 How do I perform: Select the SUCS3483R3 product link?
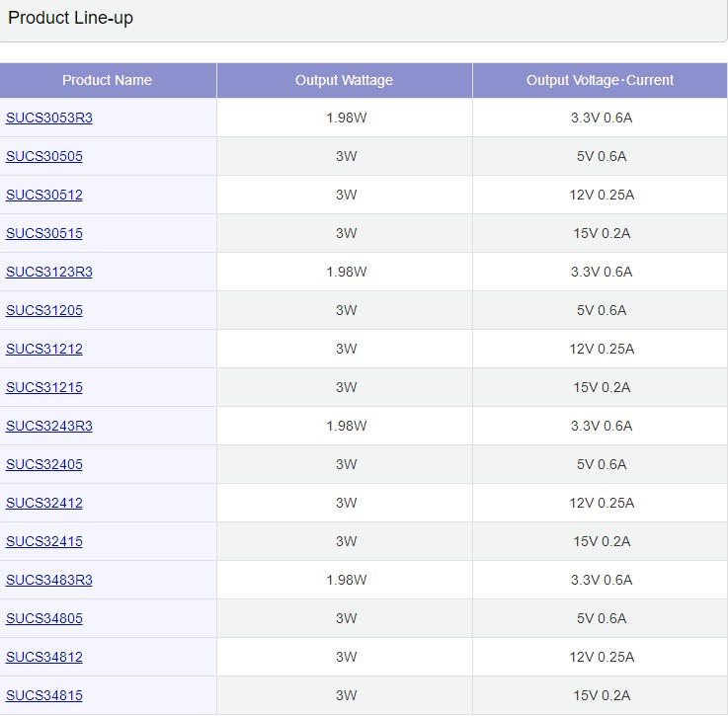(x=49, y=580)
